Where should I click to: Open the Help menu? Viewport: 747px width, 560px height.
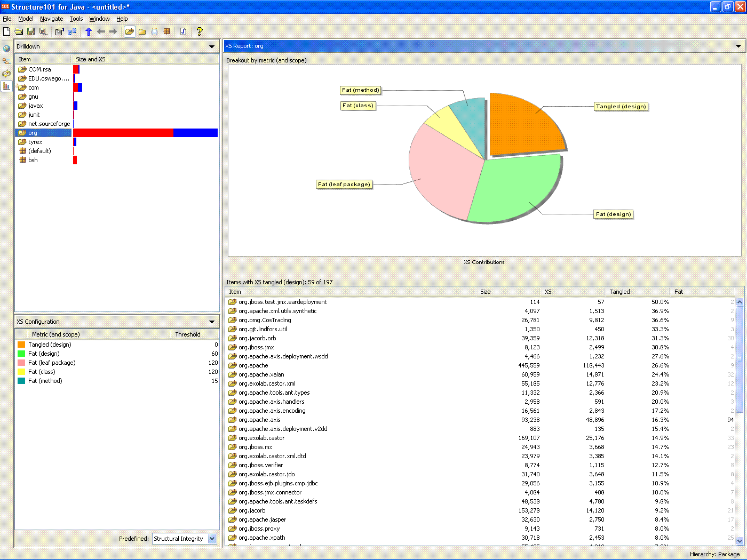coord(122,19)
